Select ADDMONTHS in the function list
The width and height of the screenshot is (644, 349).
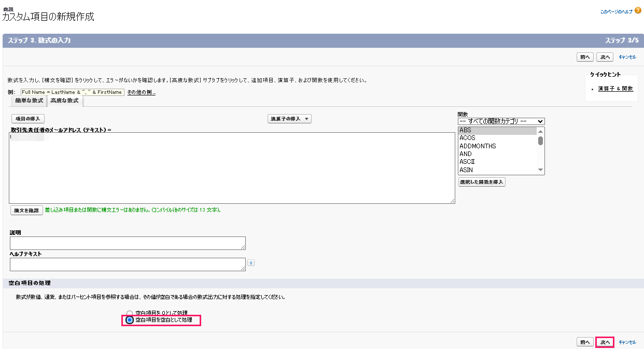(x=497, y=146)
